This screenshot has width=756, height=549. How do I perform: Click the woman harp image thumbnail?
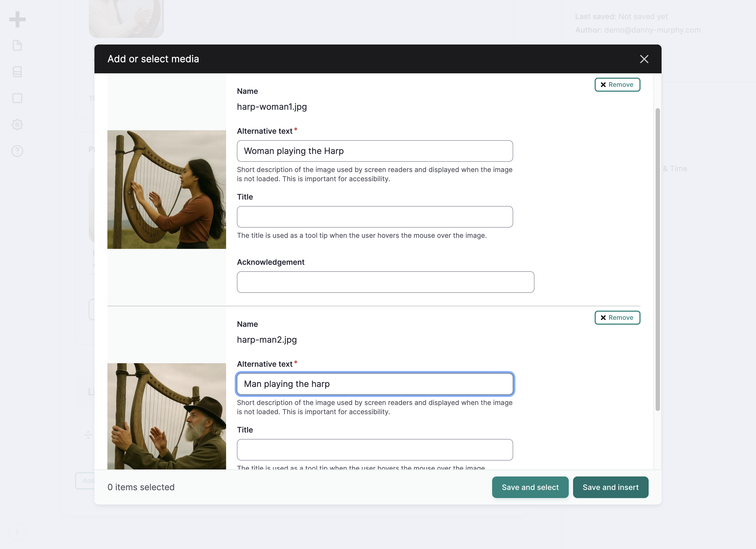167,190
